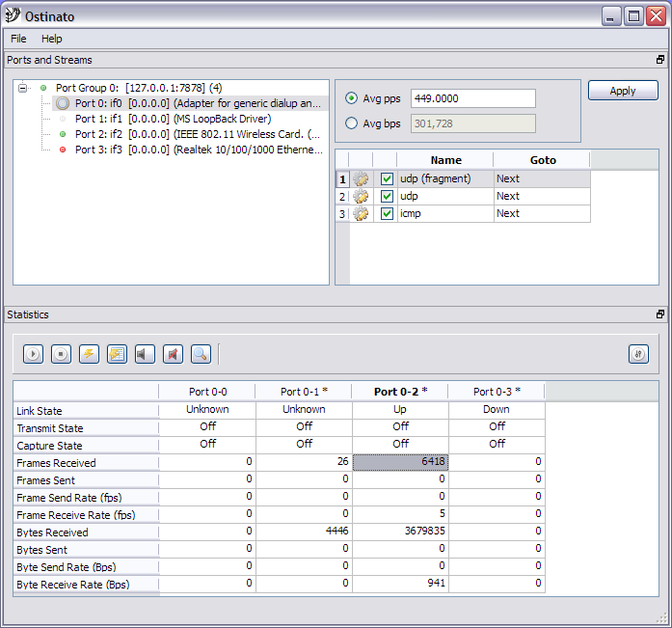672x628 pixels.
Task: Stop transmit using the stop icon
Action: tap(61, 354)
